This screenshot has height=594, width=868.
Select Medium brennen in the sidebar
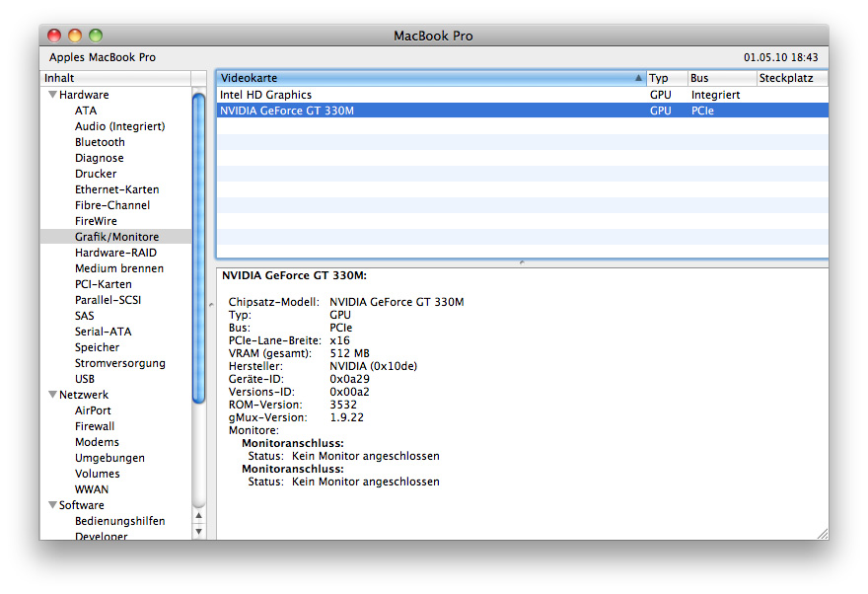click(119, 268)
